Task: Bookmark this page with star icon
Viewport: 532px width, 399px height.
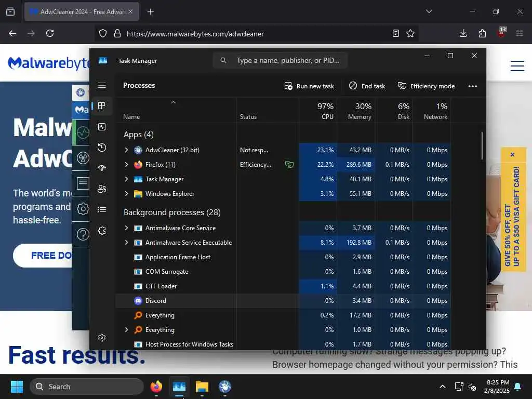Action: (410, 33)
